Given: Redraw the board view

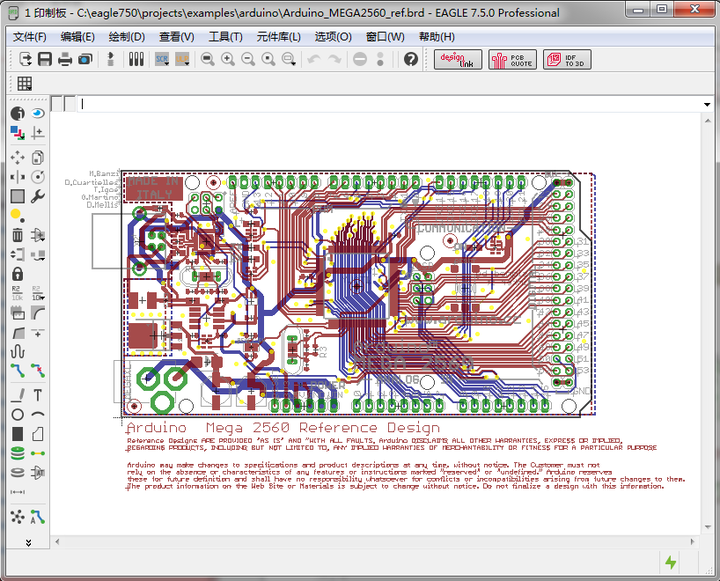Looking at the screenshot, I should click(x=268, y=59).
